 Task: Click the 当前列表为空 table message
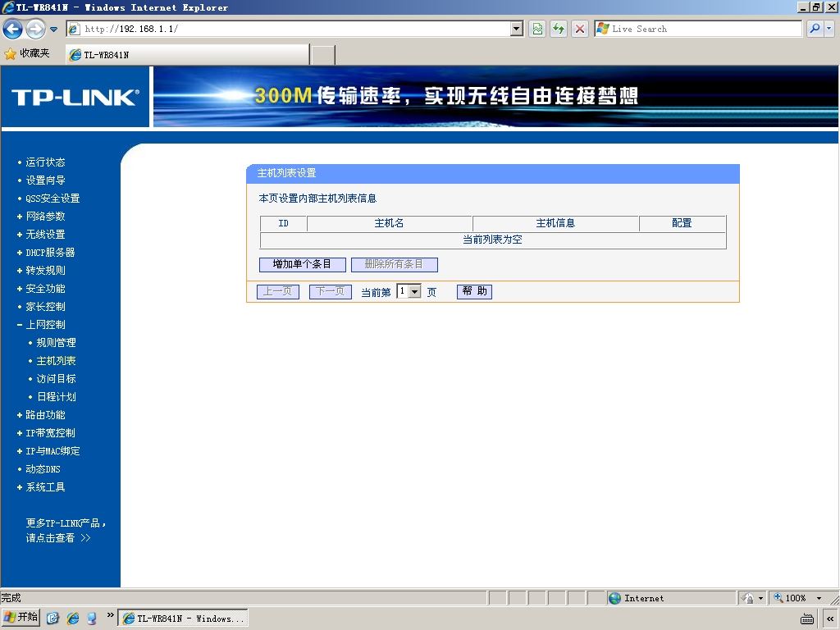(492, 240)
